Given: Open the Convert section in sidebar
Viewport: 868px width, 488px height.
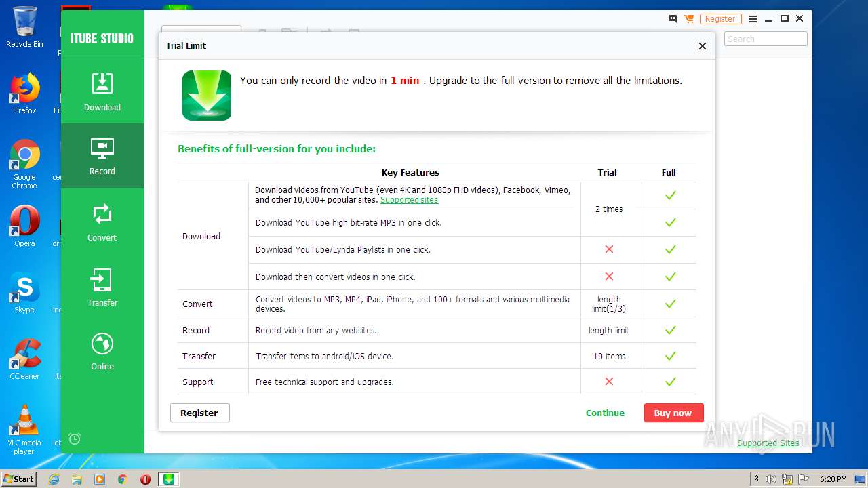Looking at the screenshot, I should pyautogui.click(x=102, y=222).
